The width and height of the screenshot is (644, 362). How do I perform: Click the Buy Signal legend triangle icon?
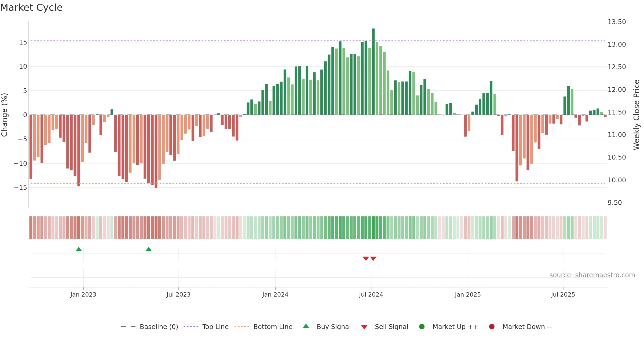click(x=306, y=326)
